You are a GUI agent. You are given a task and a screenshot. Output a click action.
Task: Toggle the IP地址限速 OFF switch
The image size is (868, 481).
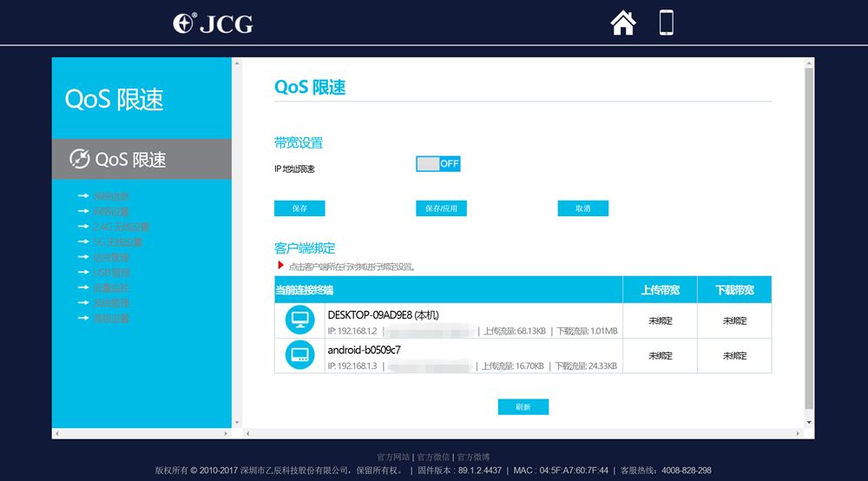[437, 164]
